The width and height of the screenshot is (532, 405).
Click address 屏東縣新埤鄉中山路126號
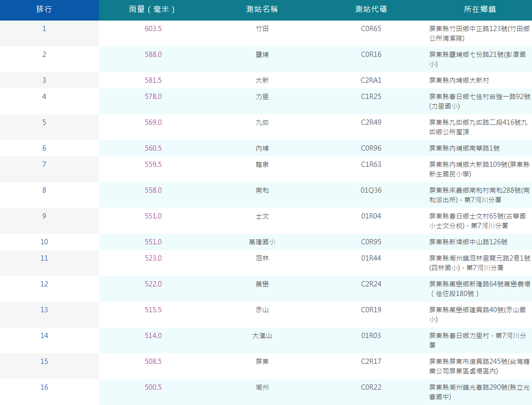[468, 242]
